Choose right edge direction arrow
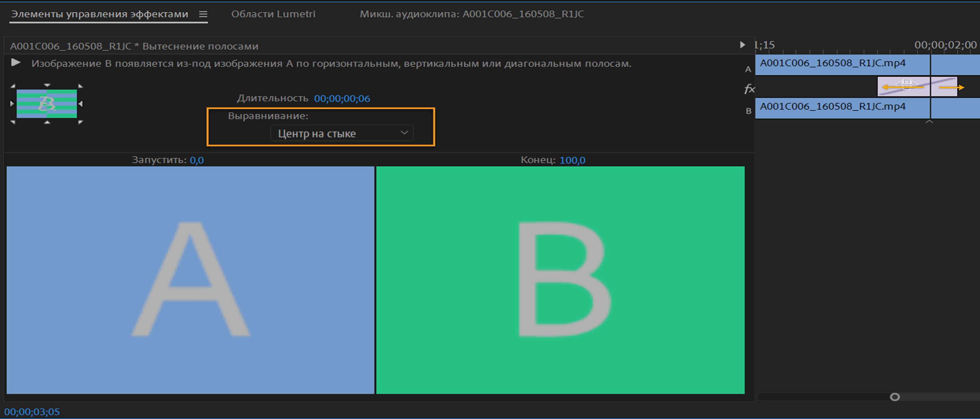 point(81,103)
